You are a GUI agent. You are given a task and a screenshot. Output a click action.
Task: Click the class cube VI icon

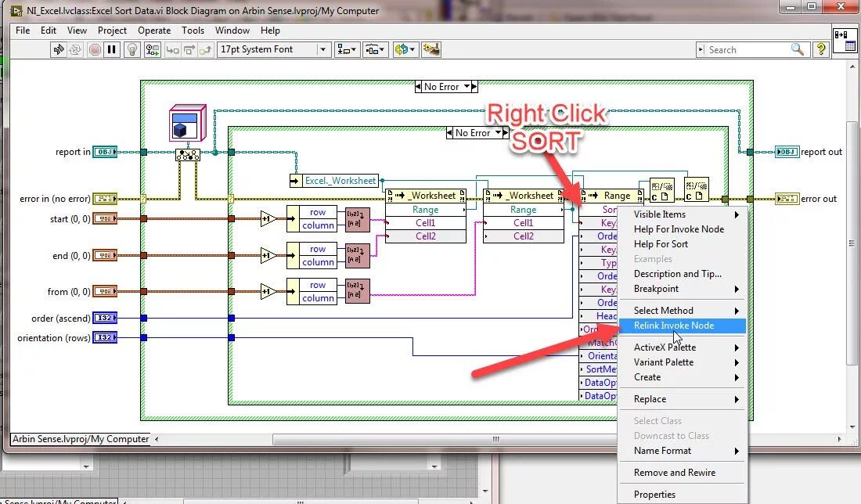point(187,123)
